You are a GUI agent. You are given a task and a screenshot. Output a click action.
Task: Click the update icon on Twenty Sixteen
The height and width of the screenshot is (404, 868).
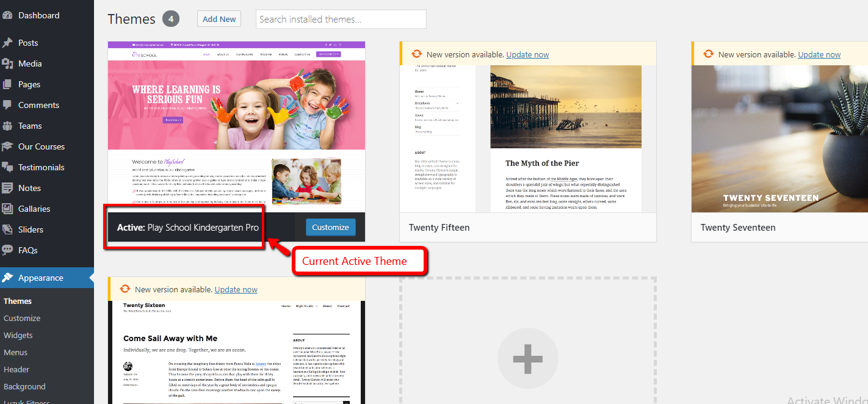[x=125, y=289]
